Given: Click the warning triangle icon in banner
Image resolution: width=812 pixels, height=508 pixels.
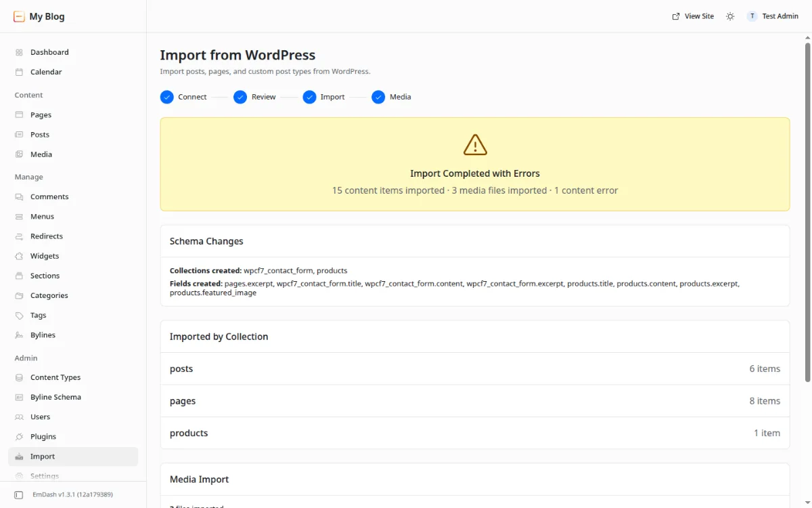Looking at the screenshot, I should (475, 144).
